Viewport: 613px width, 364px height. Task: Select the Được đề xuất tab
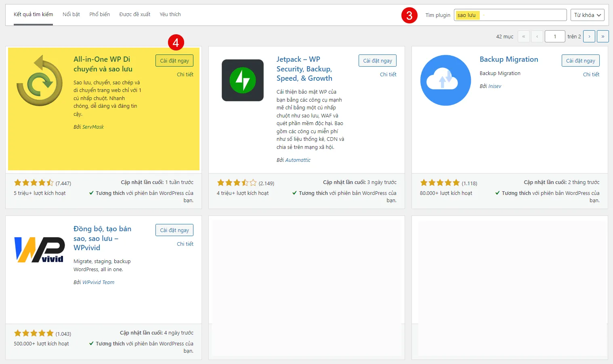[135, 15]
